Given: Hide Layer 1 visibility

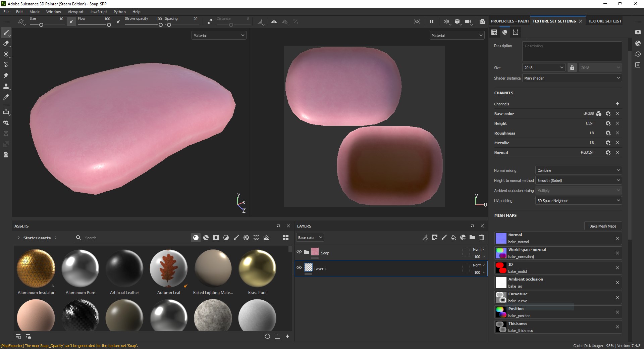Looking at the screenshot, I should point(299,267).
